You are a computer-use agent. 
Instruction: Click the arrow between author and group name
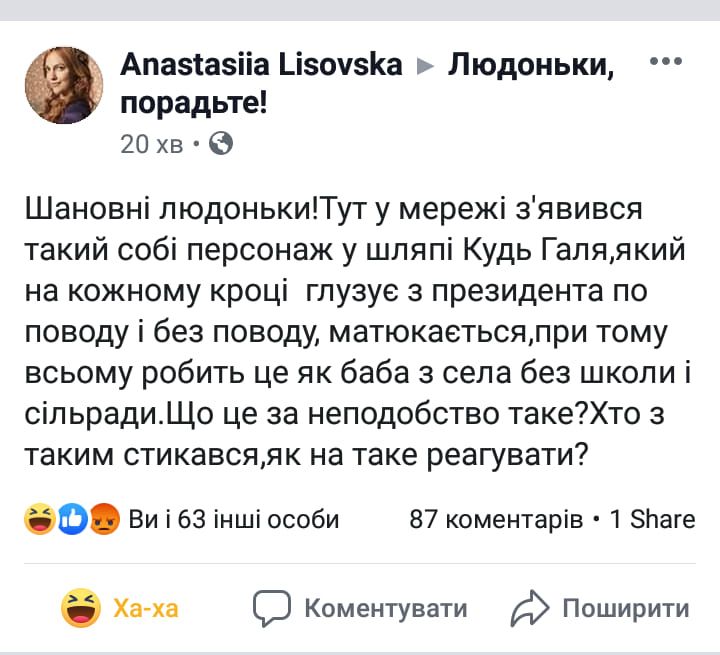click(425, 67)
